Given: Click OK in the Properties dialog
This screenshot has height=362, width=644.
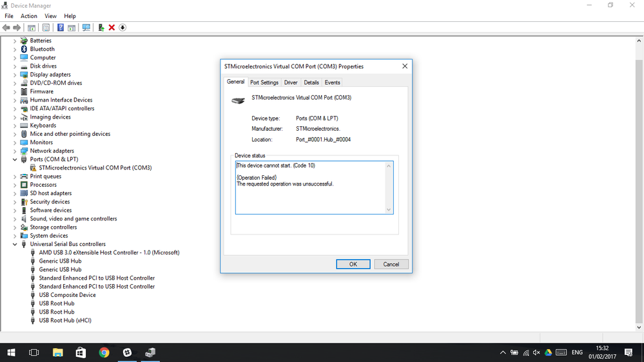Looking at the screenshot, I should (x=353, y=264).
